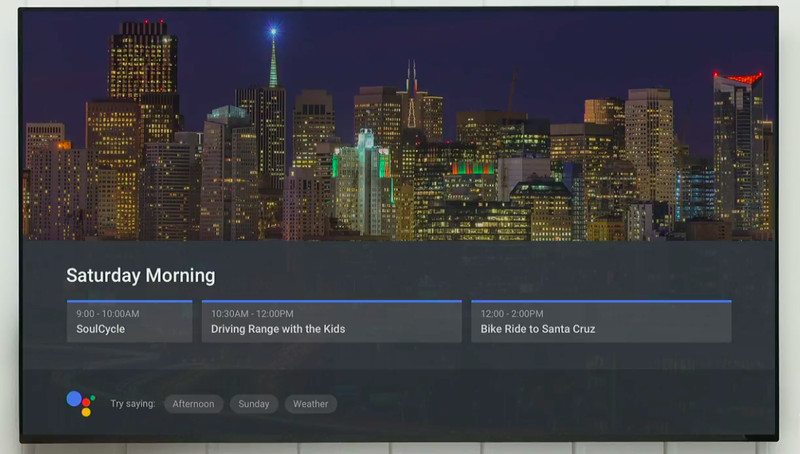Open Driving Range with the Kids event
Viewport: 800px width, 454px height.
332,321
